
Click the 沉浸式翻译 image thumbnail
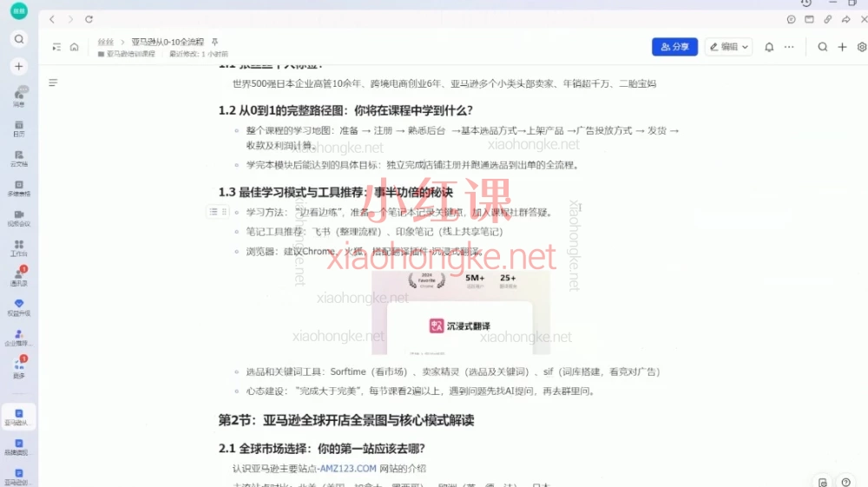pos(461,313)
